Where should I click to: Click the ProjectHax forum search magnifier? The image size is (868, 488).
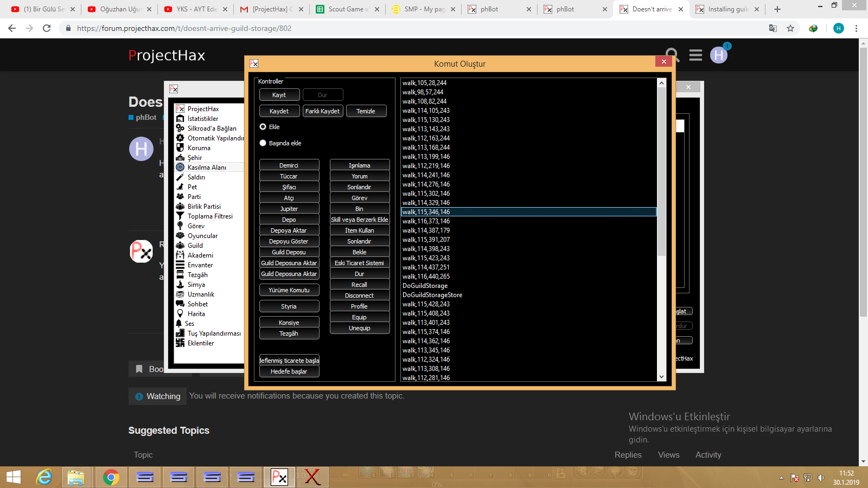coord(673,55)
